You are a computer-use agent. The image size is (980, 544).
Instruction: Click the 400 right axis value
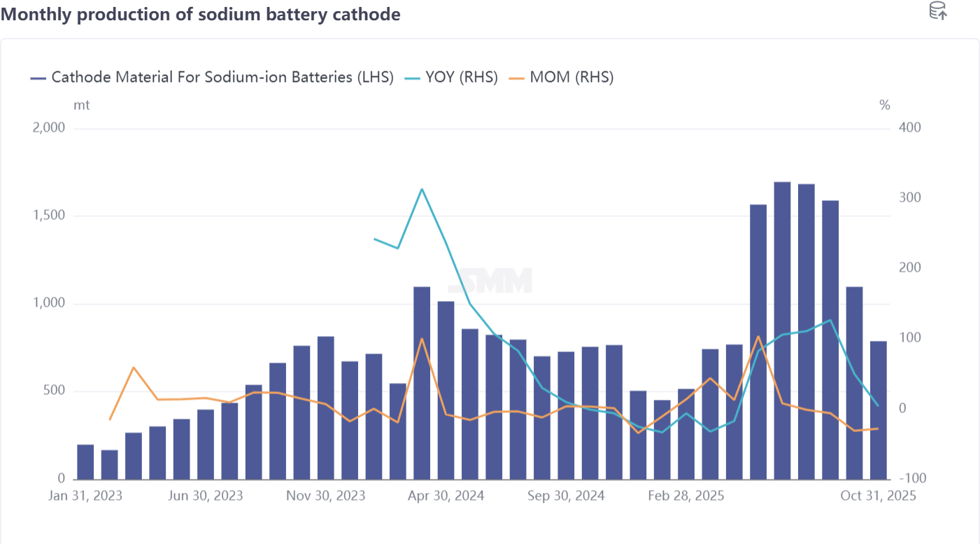pos(911,128)
